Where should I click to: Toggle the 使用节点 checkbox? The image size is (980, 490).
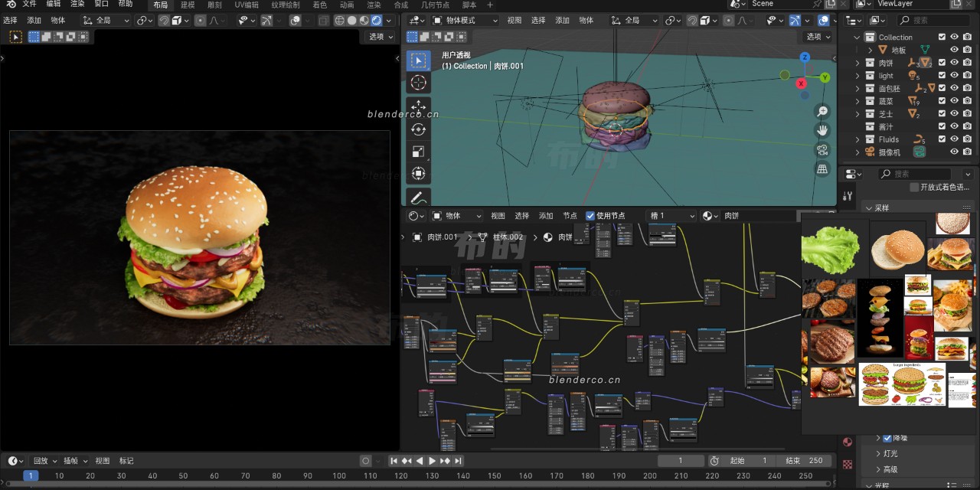tap(590, 216)
